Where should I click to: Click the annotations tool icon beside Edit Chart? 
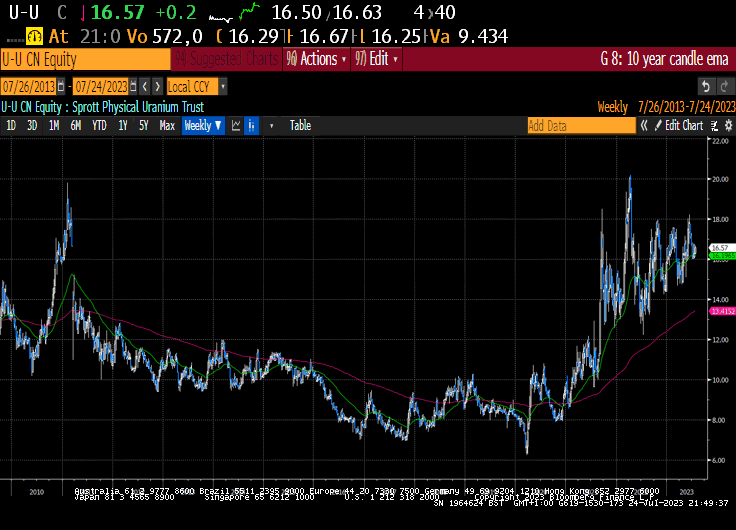click(x=714, y=125)
